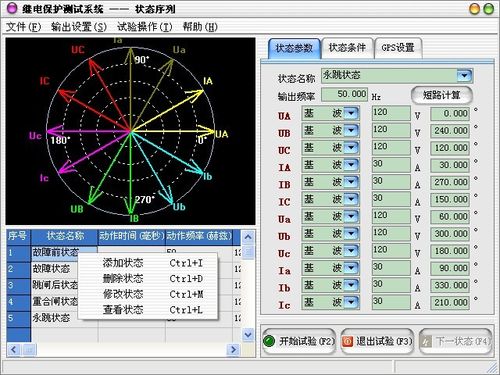Open the UB waveform type dropdown
Image resolution: width=500 pixels, height=375 pixels.
[x=351, y=131]
